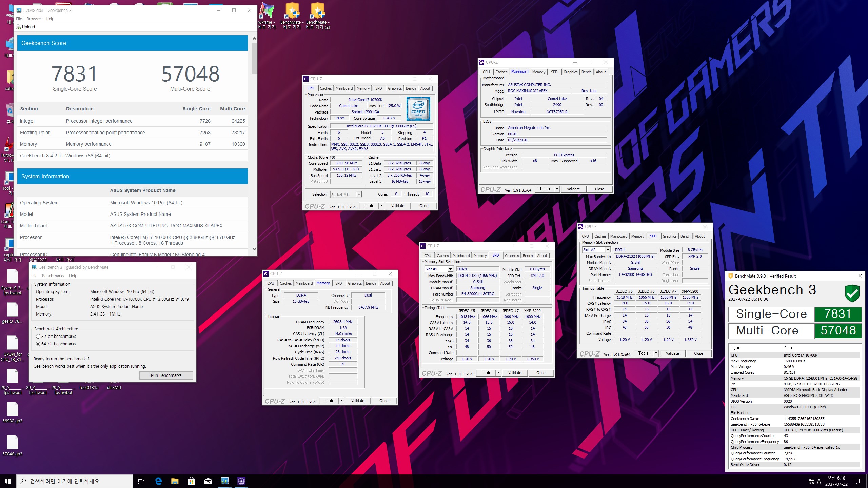Image resolution: width=868 pixels, height=488 pixels.
Task: Open the first BenchMate desktop shortcut
Action: coord(292,16)
